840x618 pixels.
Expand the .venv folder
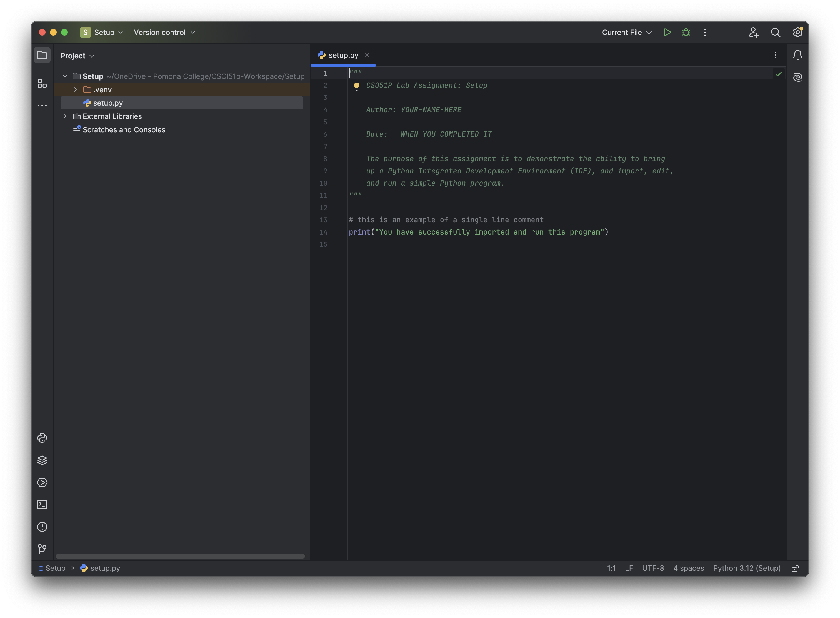[75, 89]
